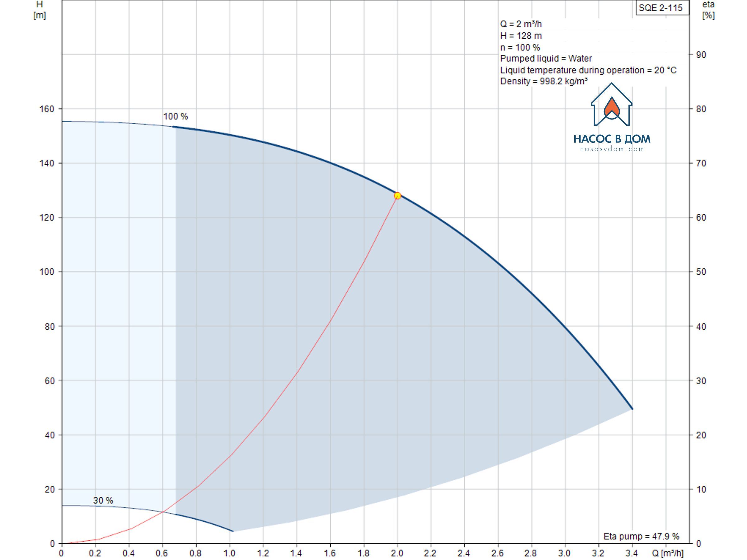Click the НАСОС В ДОМ brand text
Screen dimensions: 747x560
(x=612, y=139)
